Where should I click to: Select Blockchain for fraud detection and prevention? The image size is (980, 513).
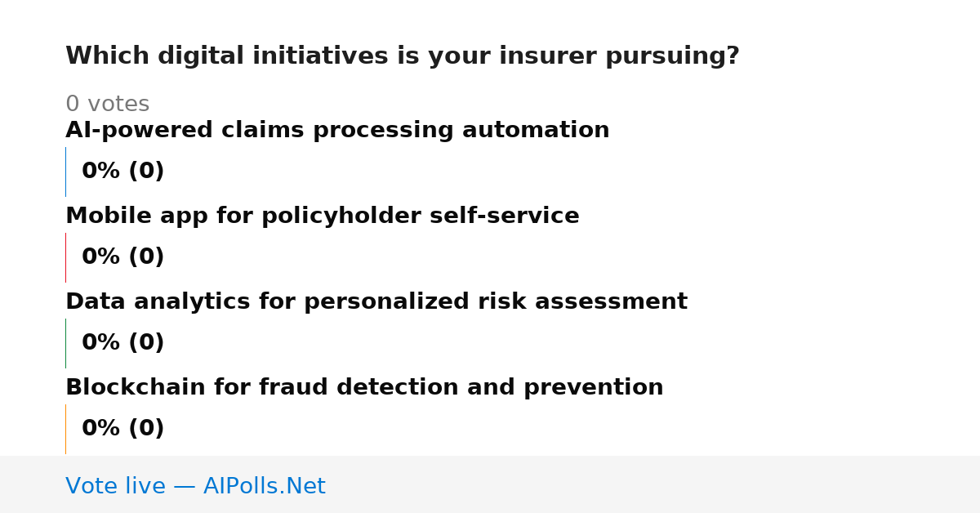(364, 388)
